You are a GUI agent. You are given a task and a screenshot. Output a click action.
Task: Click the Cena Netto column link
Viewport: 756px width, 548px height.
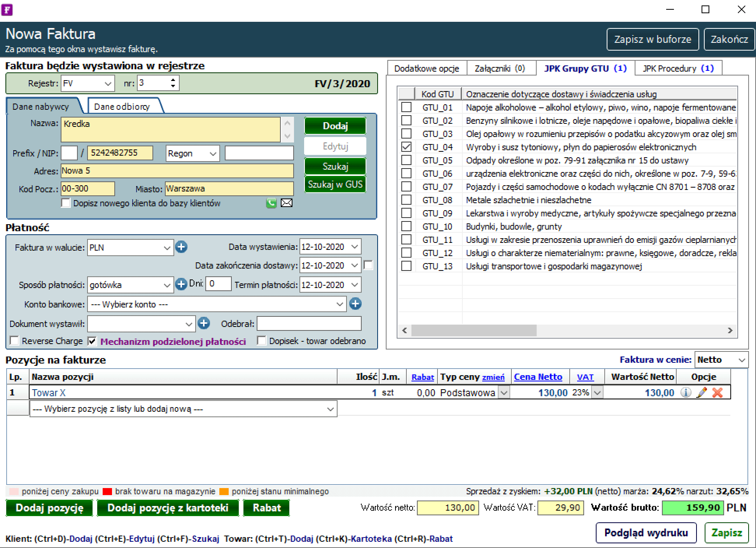click(538, 377)
